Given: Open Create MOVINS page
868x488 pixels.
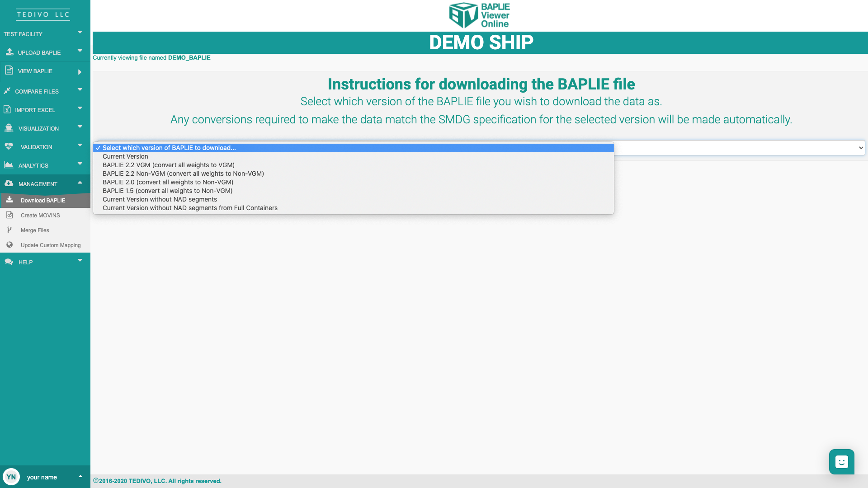Looking at the screenshot, I should point(40,216).
